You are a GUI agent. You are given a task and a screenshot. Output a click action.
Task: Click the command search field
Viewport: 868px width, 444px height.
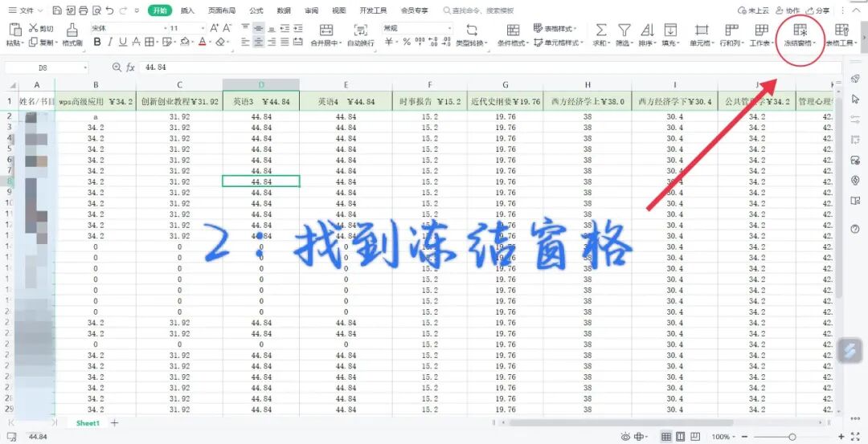point(479,10)
